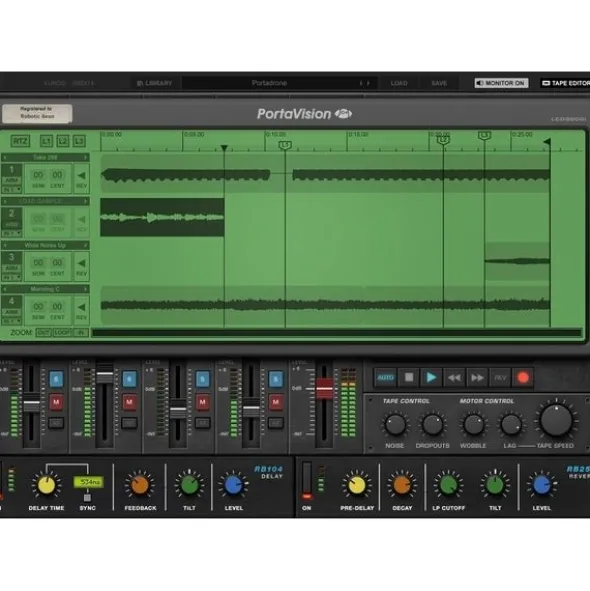
Task: Click Zoom LOOP button
Action: tap(62, 333)
